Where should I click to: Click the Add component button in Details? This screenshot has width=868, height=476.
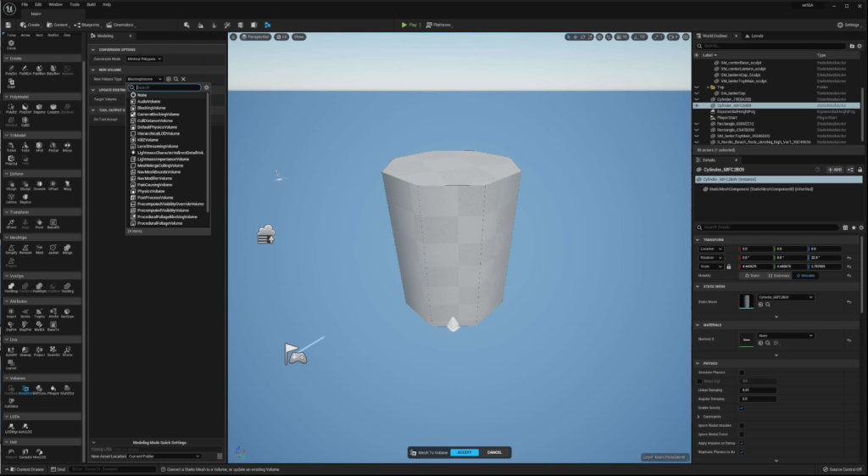[x=835, y=170]
